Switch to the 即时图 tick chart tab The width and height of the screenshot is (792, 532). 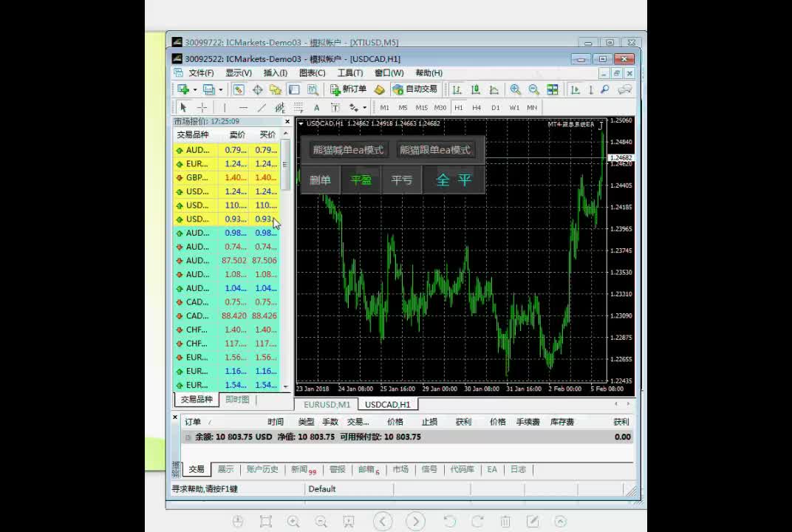(237, 400)
